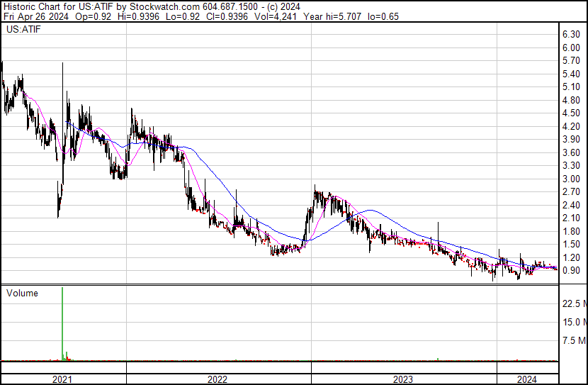Click the Volume panel label
588x385 pixels.
click(22, 293)
